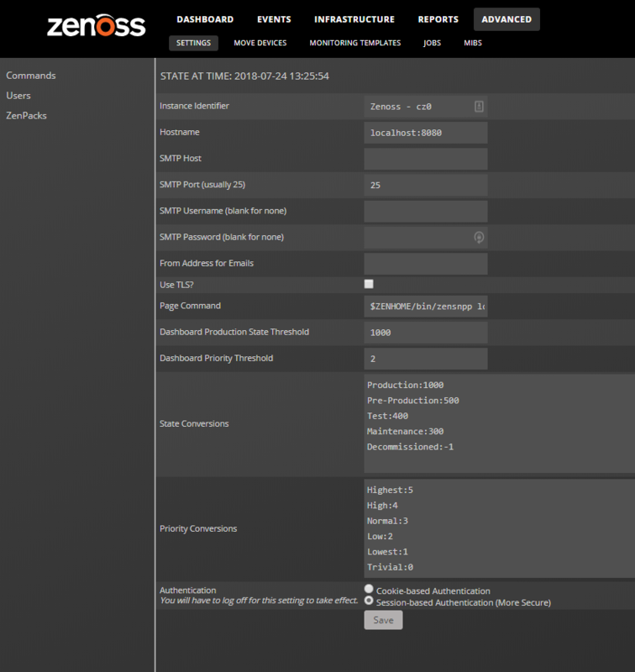Click the 'High:4' line
Image resolution: width=635 pixels, height=672 pixels.
[x=382, y=506]
